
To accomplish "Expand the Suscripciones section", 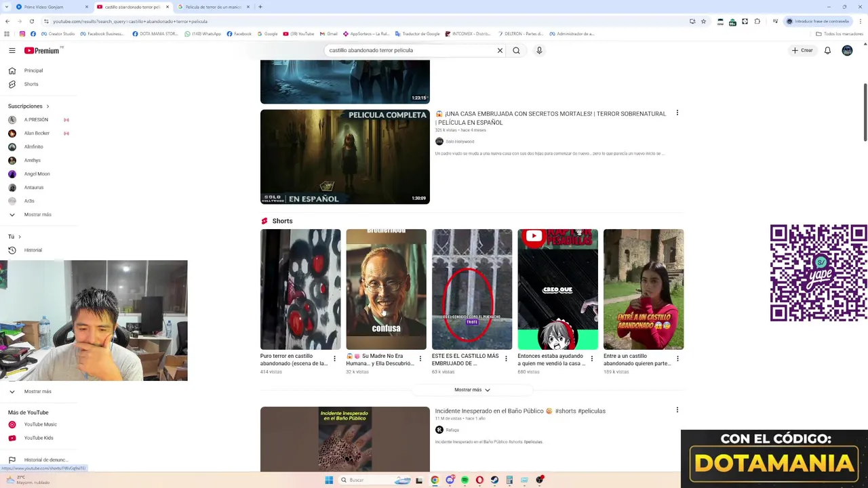I will click(x=28, y=106).
